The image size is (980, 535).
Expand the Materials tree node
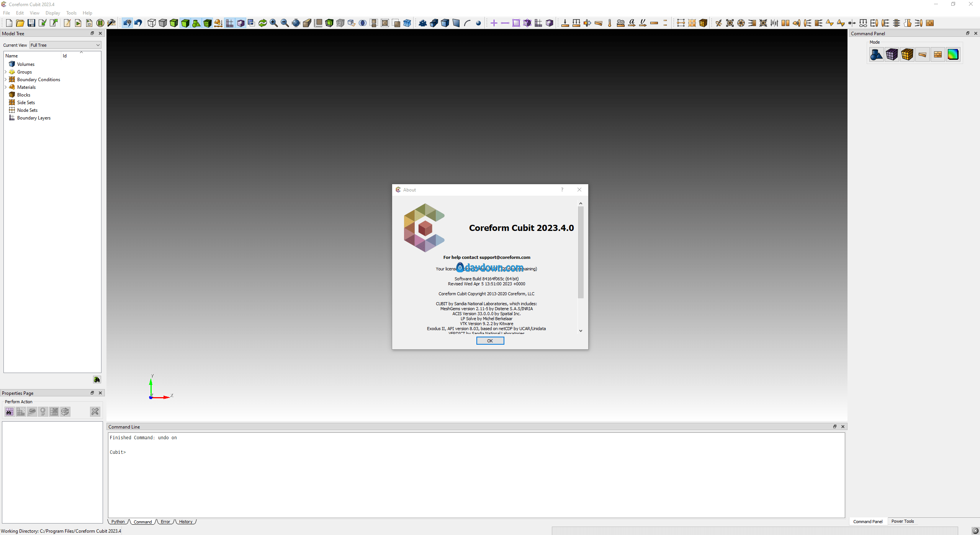click(x=5, y=87)
